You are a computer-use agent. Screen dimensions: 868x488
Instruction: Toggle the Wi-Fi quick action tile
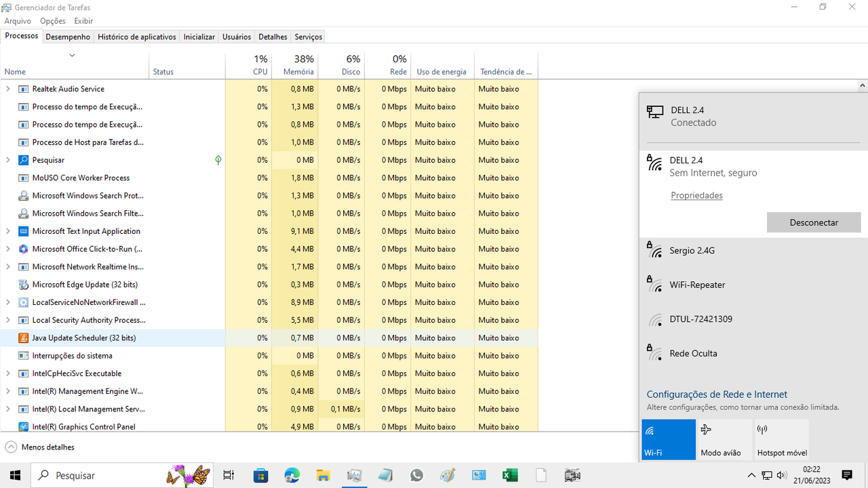[x=669, y=440]
